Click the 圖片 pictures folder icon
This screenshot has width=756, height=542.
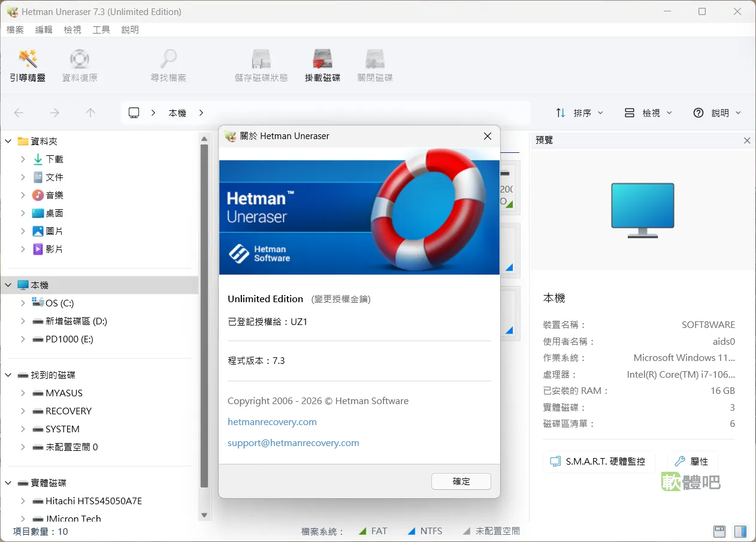click(38, 231)
